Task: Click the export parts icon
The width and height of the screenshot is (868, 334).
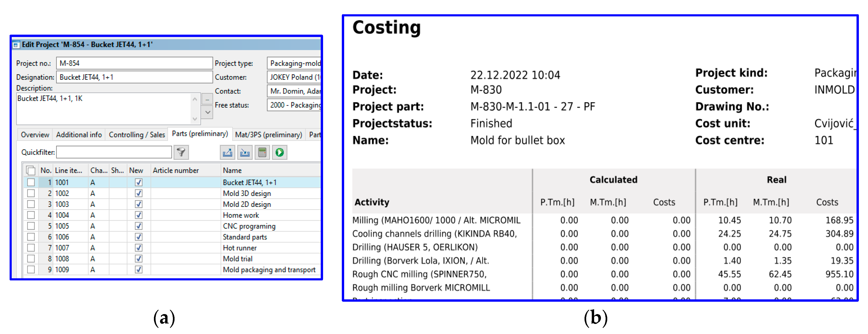Action: (x=227, y=153)
